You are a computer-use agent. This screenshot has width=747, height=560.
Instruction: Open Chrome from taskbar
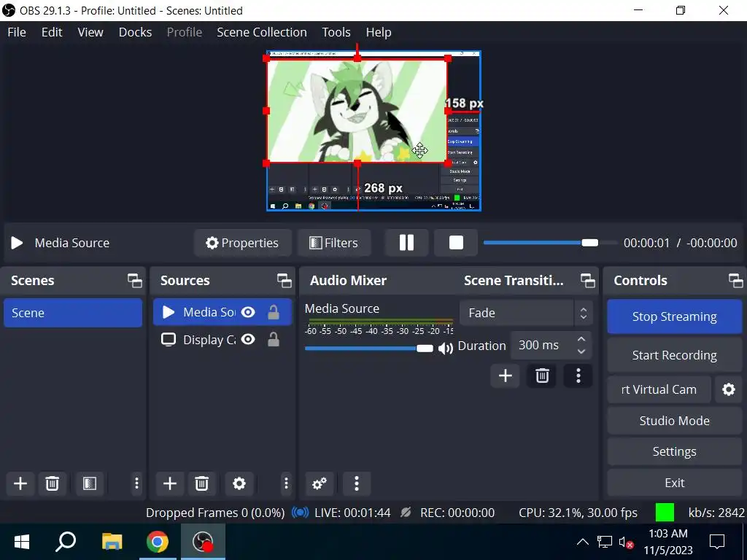tap(158, 542)
